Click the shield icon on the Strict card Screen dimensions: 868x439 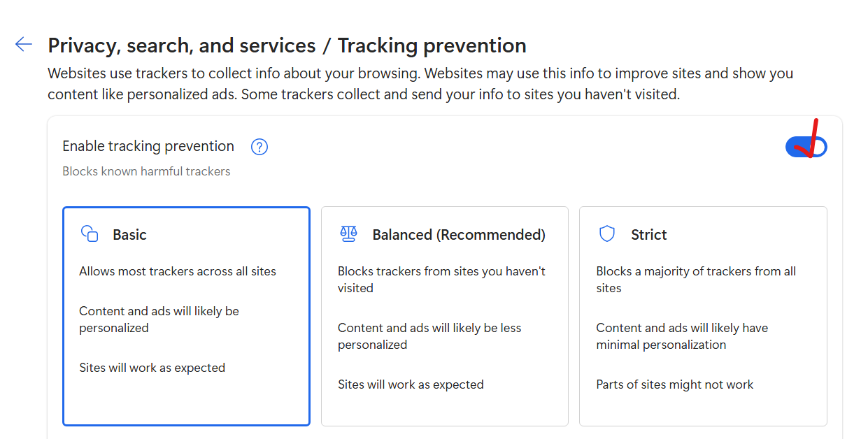tap(606, 233)
